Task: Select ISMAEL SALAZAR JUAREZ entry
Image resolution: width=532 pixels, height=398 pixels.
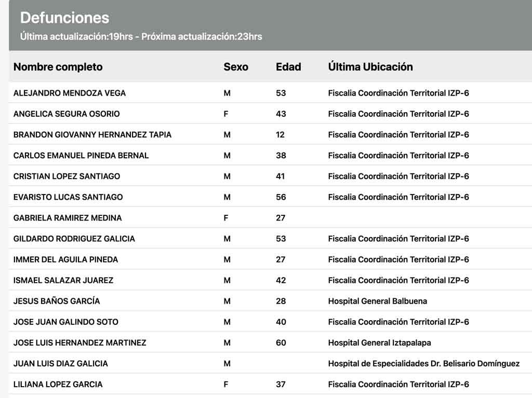Action: point(63,280)
